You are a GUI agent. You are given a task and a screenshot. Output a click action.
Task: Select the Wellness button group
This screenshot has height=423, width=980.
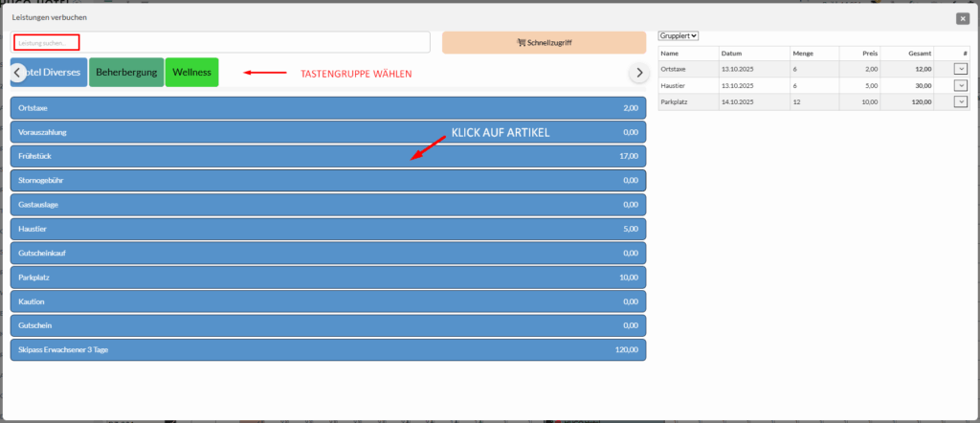tap(191, 73)
